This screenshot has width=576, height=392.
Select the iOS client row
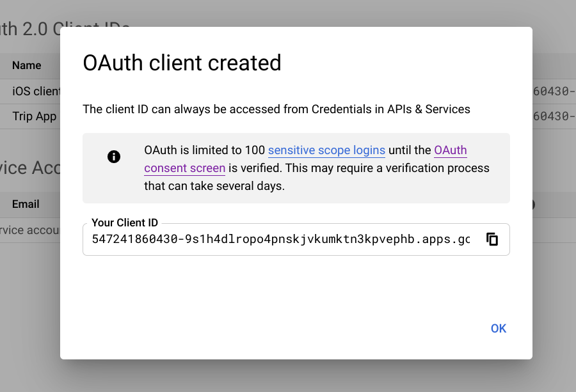(36, 91)
